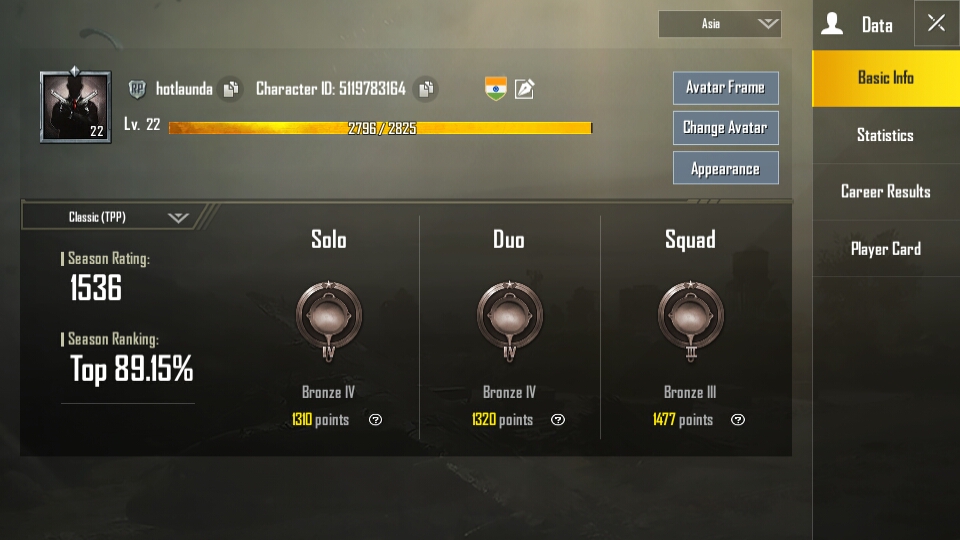Switch to the Statistics tab
Screen dimensions: 960x540
(x=885, y=135)
